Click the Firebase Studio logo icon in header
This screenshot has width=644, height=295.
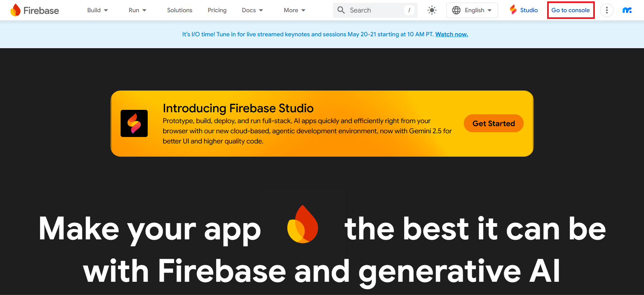click(513, 10)
